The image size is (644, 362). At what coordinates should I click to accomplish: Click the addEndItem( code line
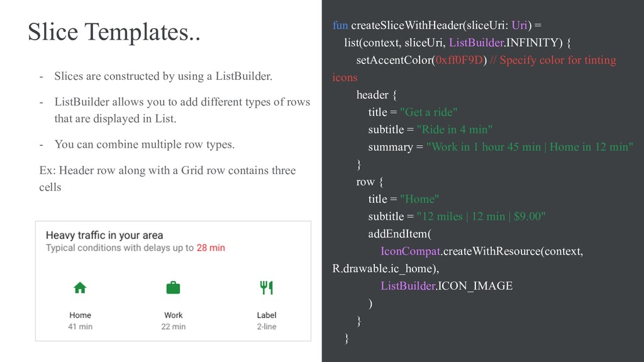(399, 234)
